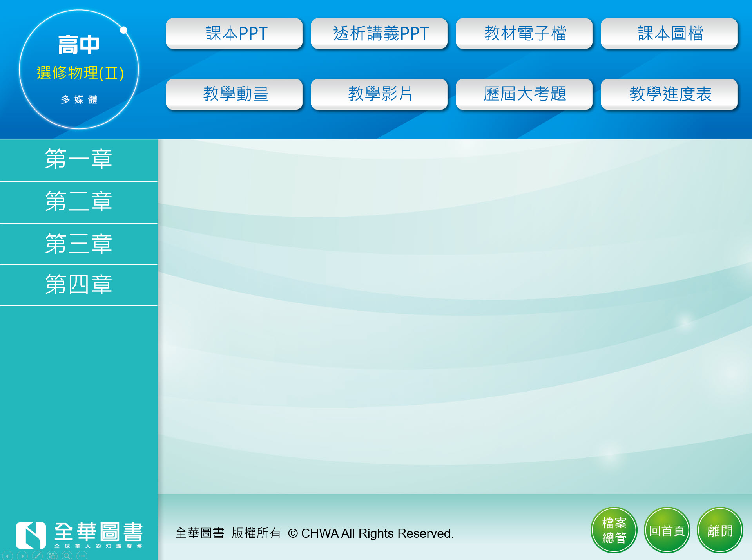The height and width of the screenshot is (560, 752).
Task: Open the more options ellipsis icon
Action: 82,556
